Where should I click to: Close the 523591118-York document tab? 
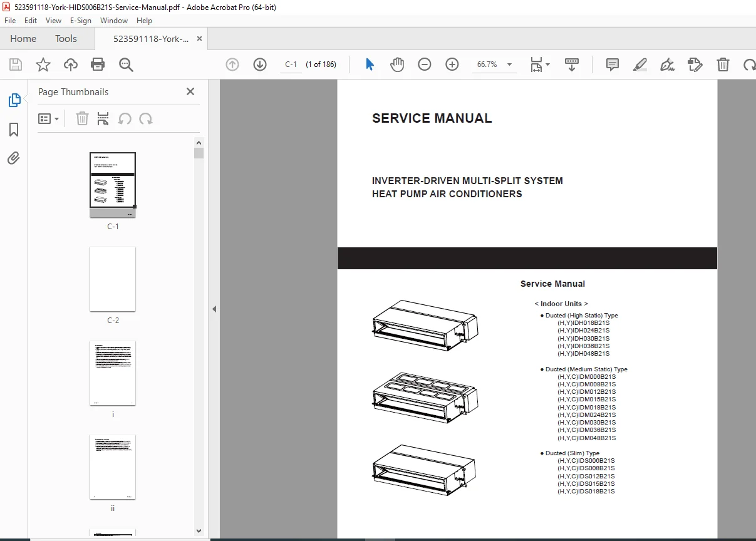point(199,39)
